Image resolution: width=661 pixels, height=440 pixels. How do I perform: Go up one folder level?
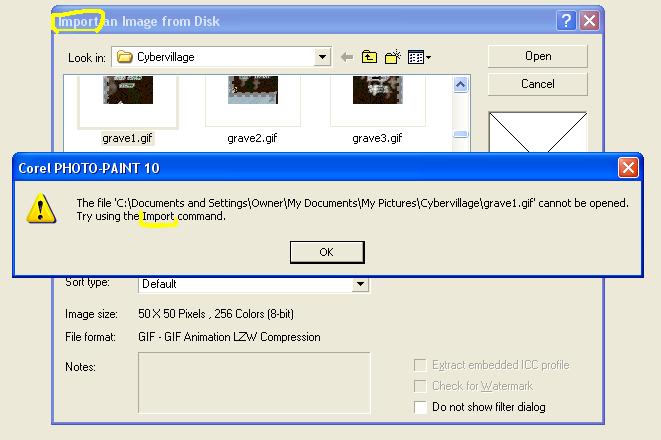370,58
